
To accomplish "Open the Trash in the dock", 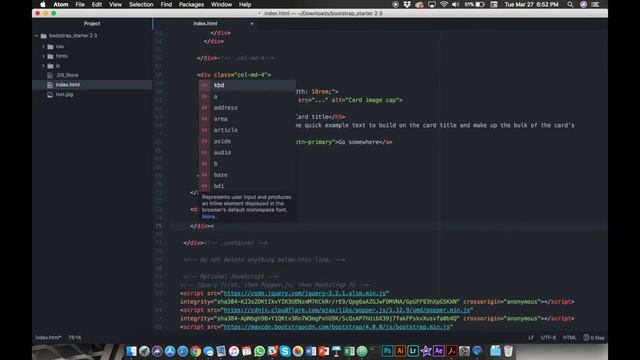I will coord(508,351).
